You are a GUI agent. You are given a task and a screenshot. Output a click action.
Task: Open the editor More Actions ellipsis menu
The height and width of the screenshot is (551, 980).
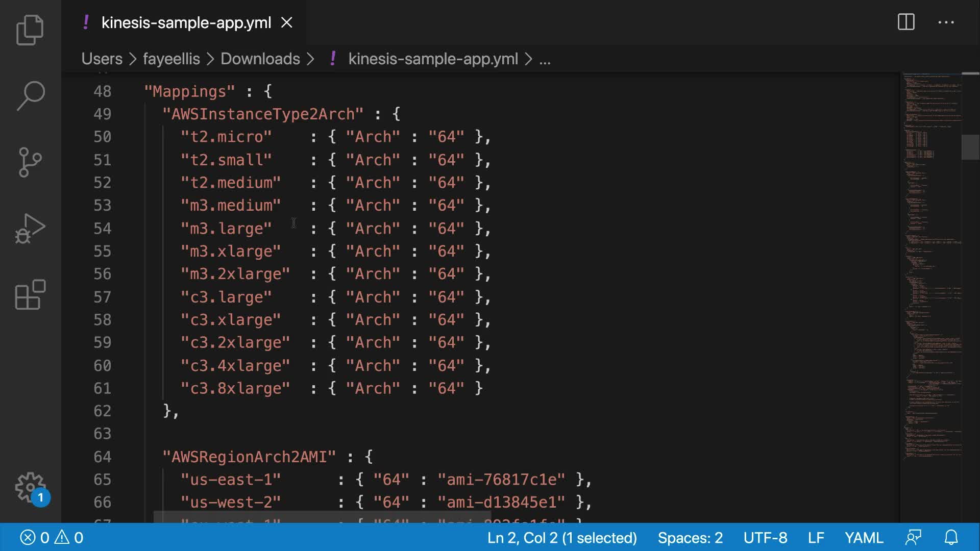946,22
